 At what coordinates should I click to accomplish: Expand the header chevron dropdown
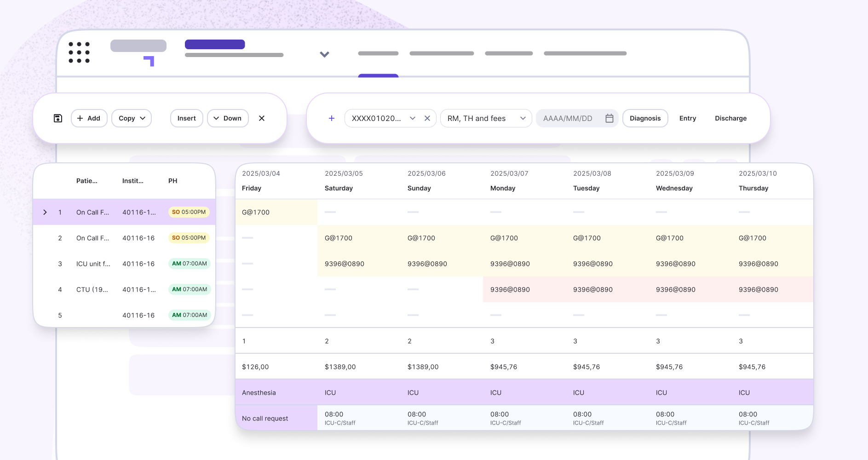[x=324, y=54]
